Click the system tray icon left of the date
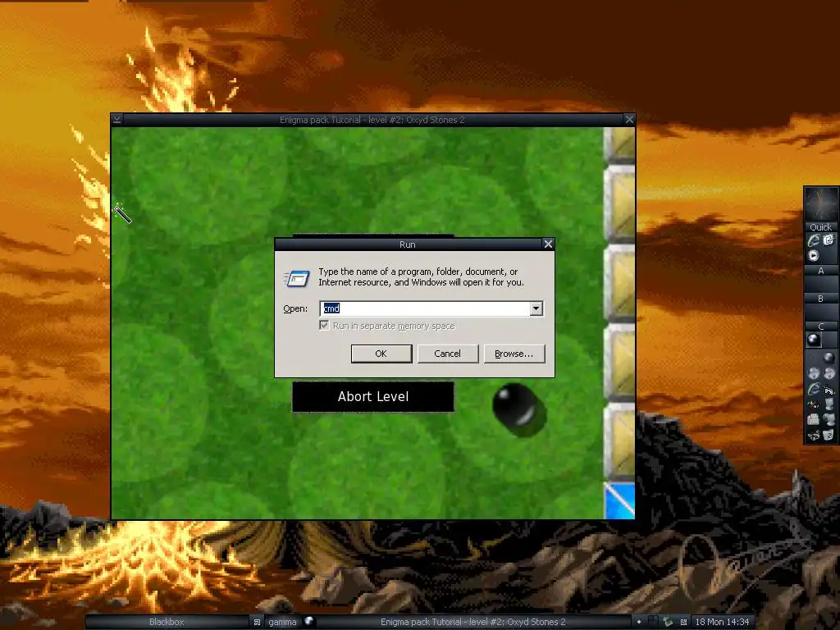This screenshot has height=630, width=840. 683,622
